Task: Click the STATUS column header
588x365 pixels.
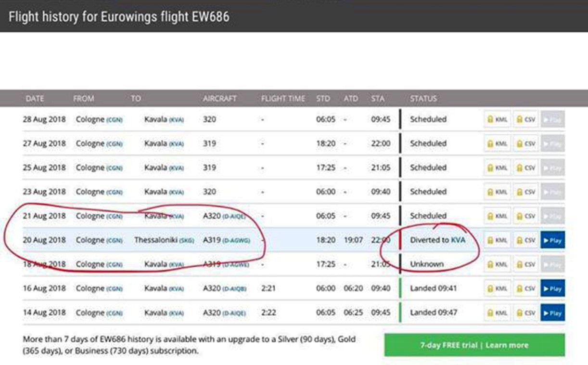Action: pos(423,98)
